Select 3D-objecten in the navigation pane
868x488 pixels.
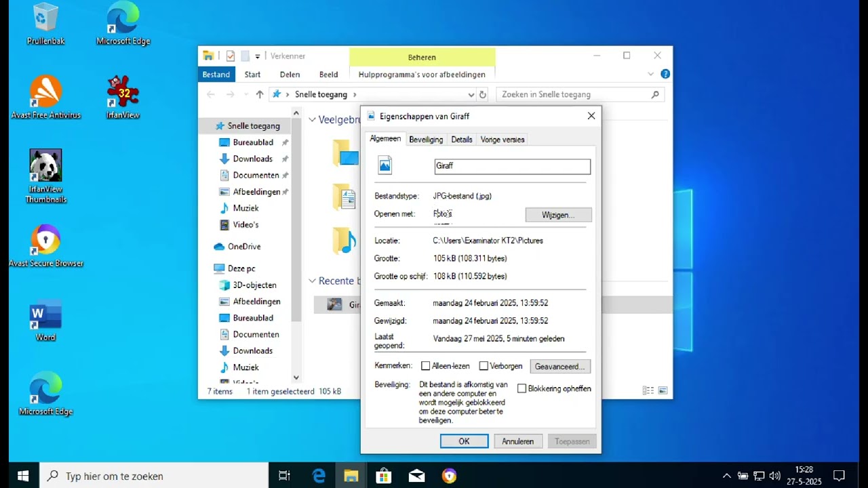click(x=254, y=285)
